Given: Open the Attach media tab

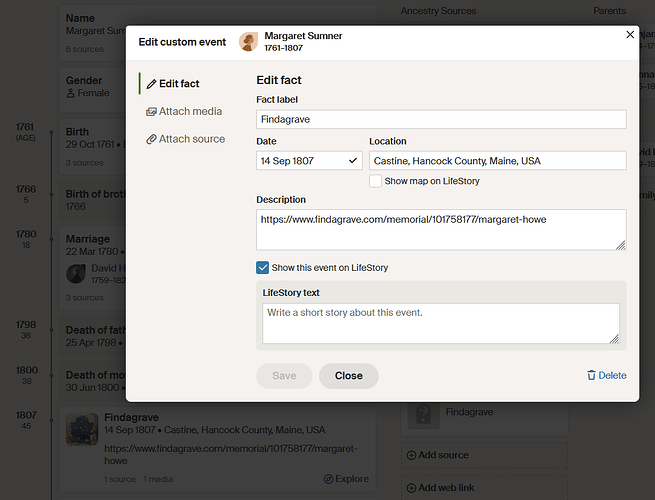Looking at the screenshot, I should [184, 112].
